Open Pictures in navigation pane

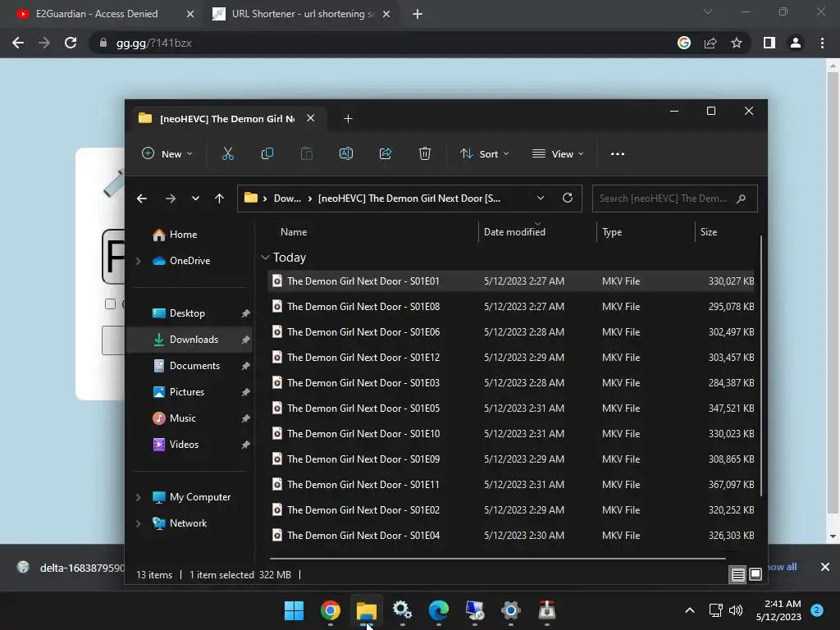186,392
